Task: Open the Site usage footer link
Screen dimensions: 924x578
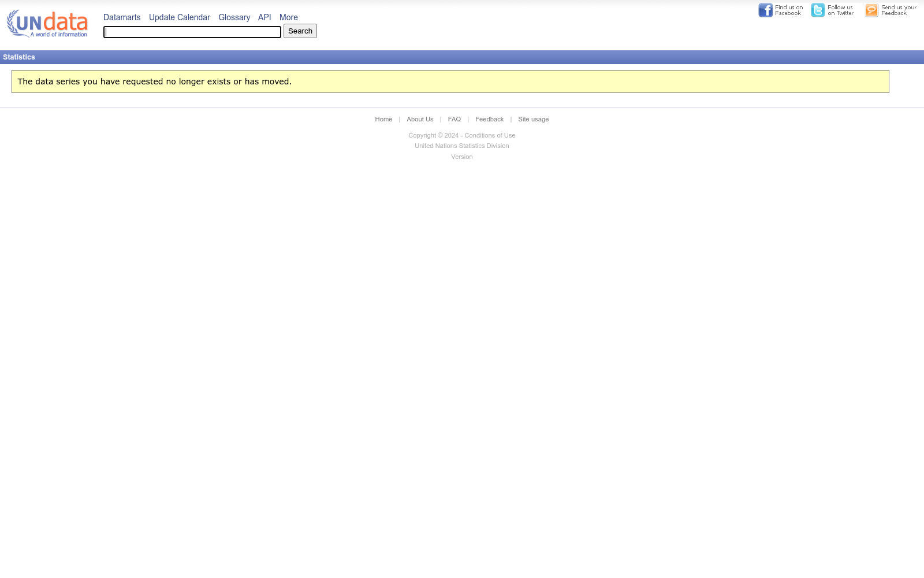Action: (534, 119)
